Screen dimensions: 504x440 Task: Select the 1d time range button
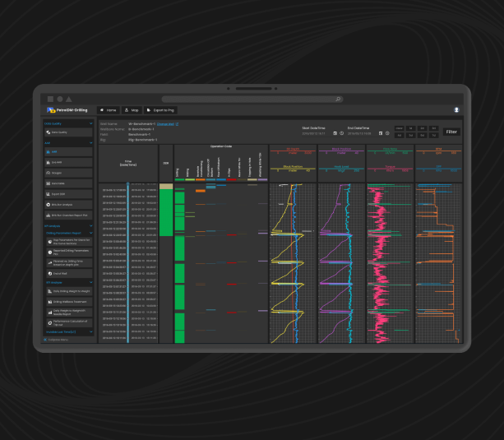coord(411,128)
